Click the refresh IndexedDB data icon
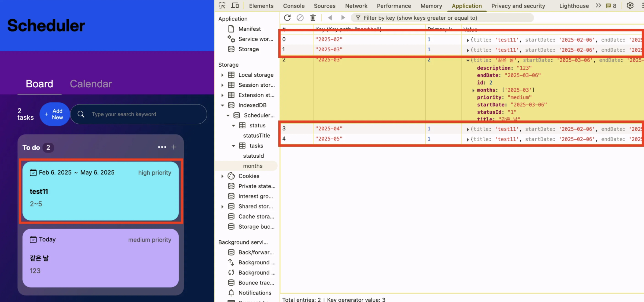 287,18
